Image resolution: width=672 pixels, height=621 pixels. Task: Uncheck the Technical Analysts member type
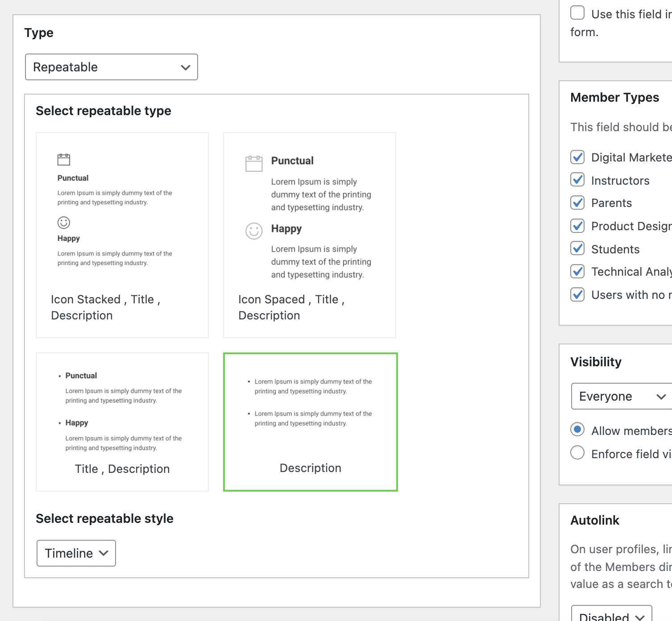(577, 271)
